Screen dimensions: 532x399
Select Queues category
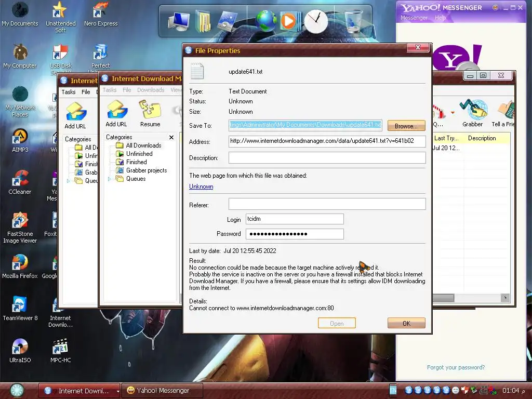[x=131, y=179]
